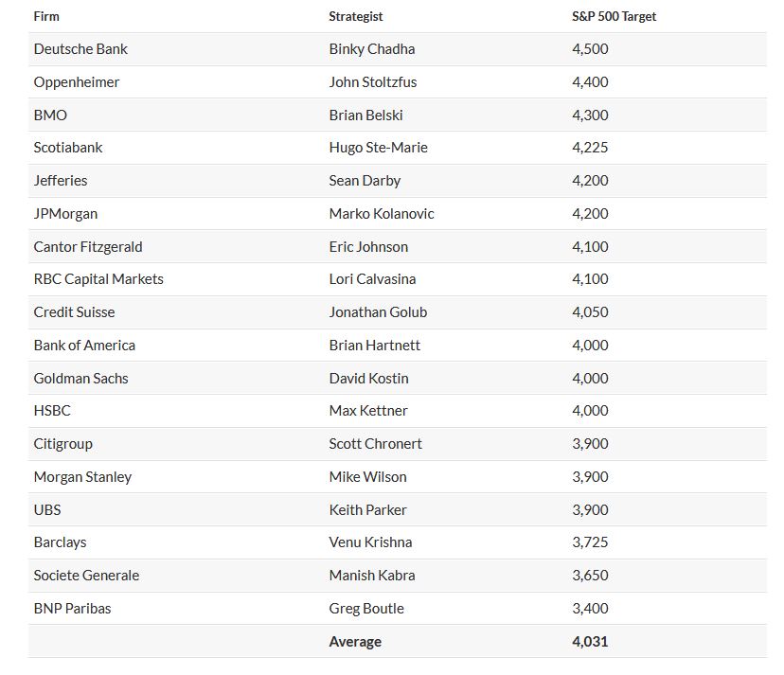Click the S&P 500 Target header
784x675 pixels.
pos(614,16)
